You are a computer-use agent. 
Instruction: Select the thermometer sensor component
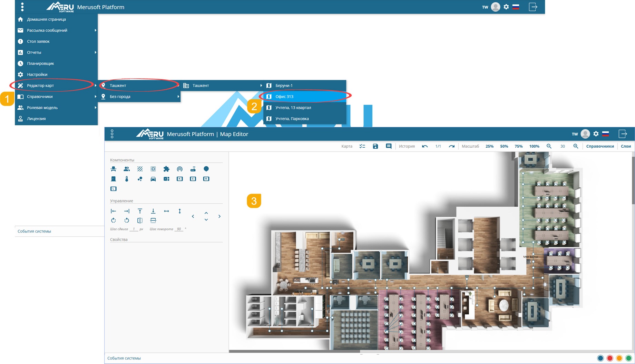tap(127, 179)
